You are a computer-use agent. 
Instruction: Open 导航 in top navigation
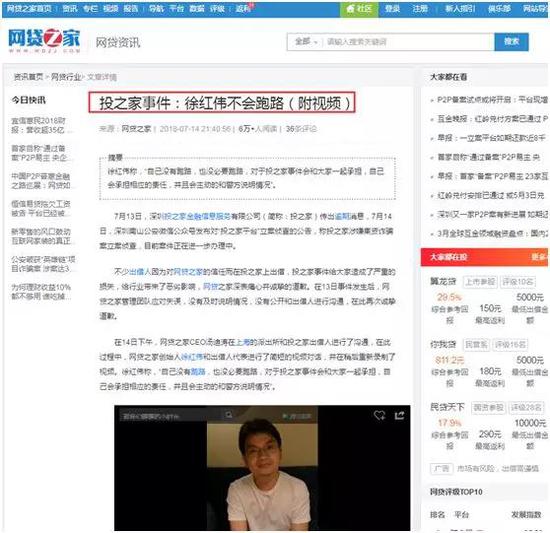(156, 8)
